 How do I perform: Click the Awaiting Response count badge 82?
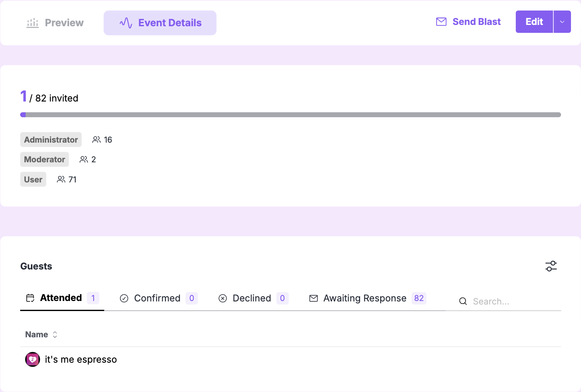(x=419, y=298)
